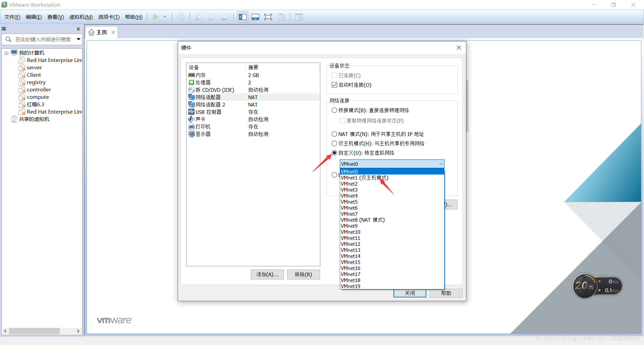Toggle the 已连接(C) checkbox

(334, 75)
